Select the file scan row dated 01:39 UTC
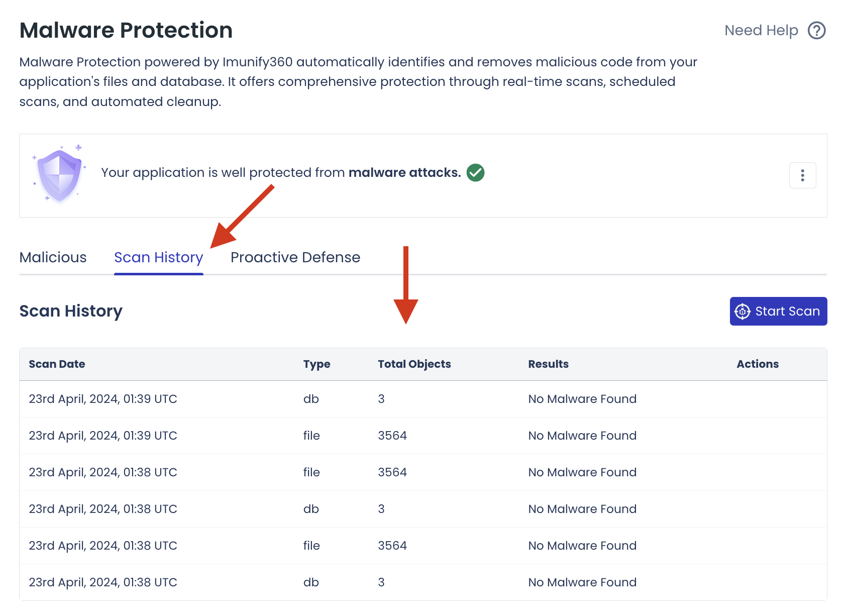Image resolution: width=848 pixels, height=616 pixels. 103,436
